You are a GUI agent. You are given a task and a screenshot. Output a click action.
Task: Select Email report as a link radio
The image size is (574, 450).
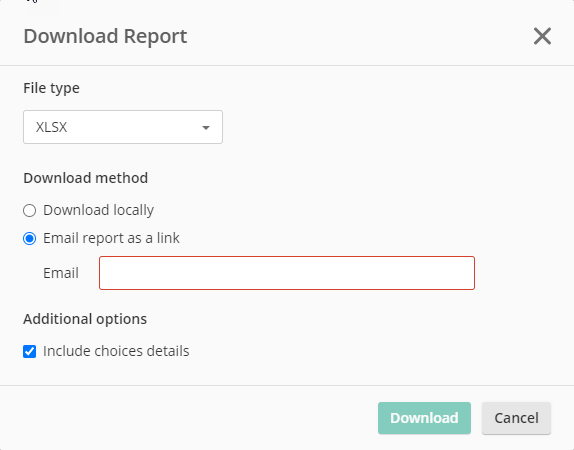point(30,238)
